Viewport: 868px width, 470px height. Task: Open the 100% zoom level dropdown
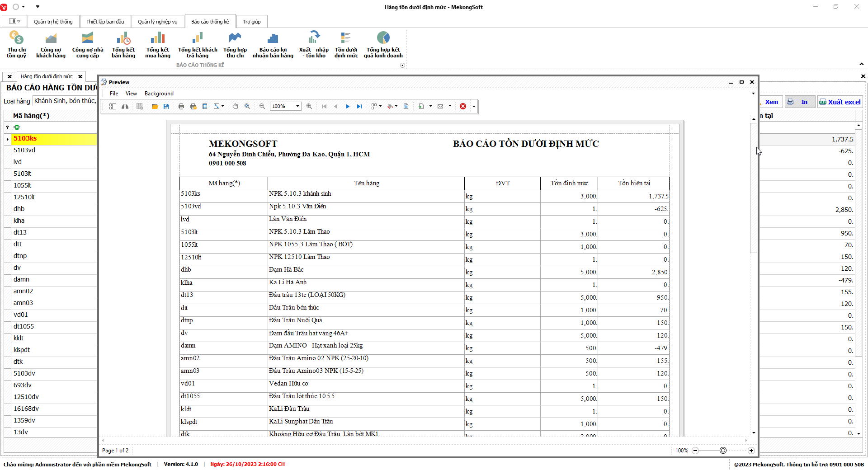click(x=297, y=106)
